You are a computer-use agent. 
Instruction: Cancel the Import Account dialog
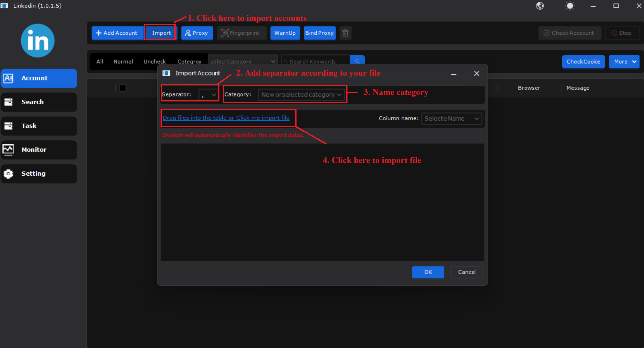point(467,272)
